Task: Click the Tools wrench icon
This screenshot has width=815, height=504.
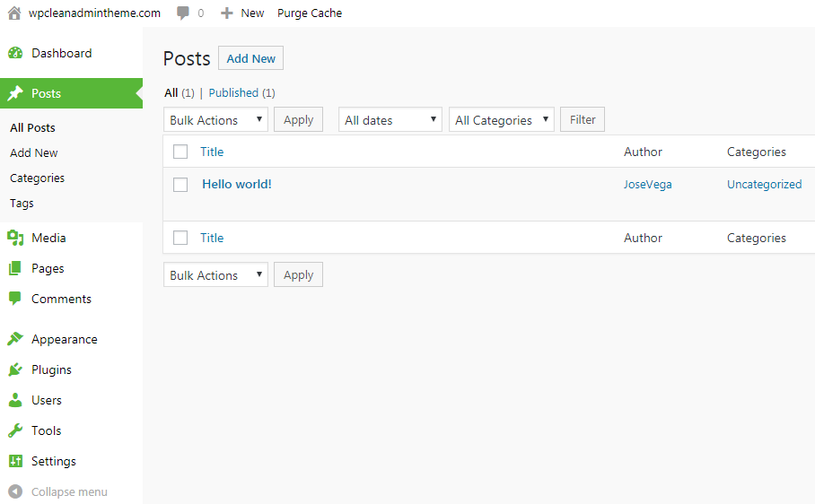Action: click(15, 430)
